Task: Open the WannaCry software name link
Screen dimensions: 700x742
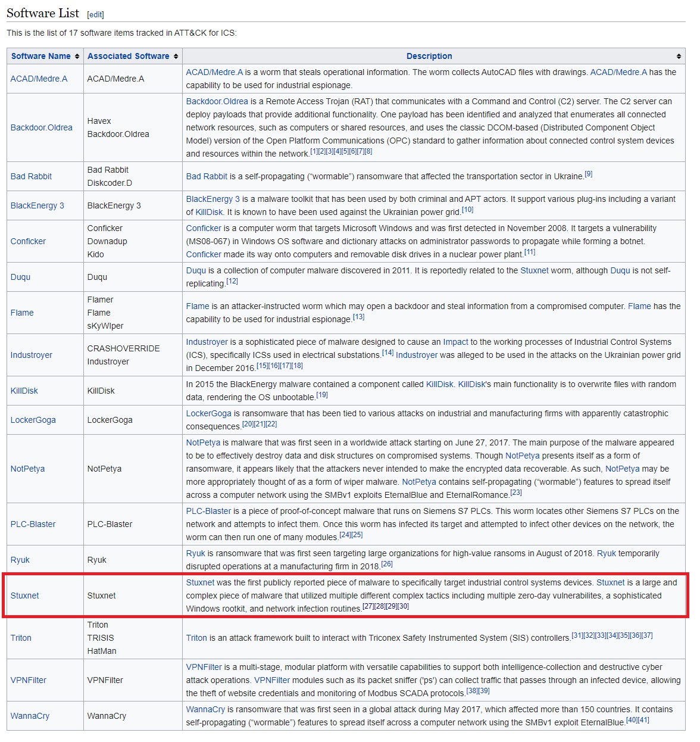Action: (x=30, y=716)
